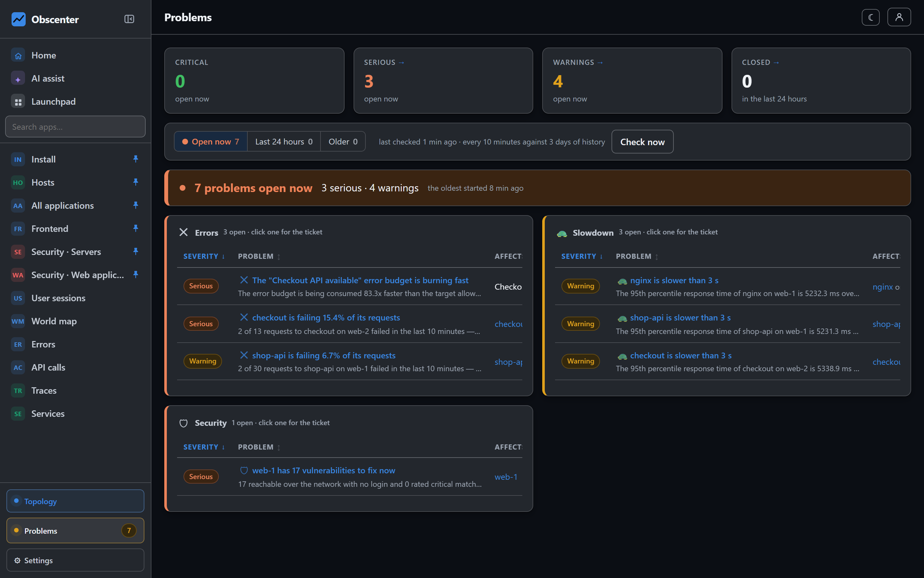Click the web-1 affected host link
Viewport: 924px width, 578px height.
[506, 477]
